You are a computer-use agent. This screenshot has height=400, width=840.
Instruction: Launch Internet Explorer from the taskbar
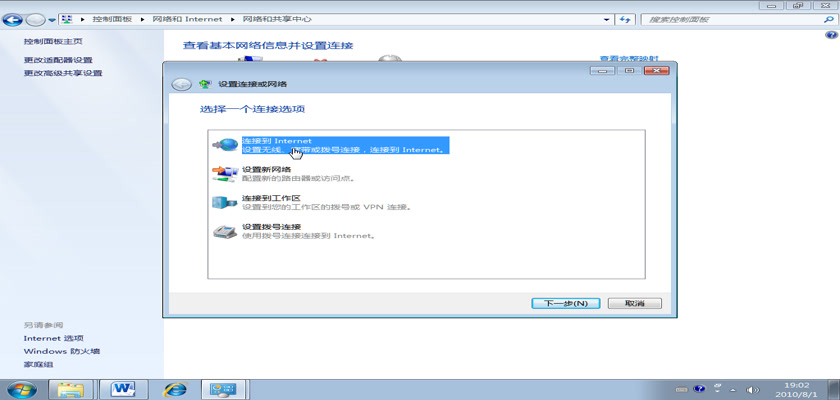(x=176, y=387)
